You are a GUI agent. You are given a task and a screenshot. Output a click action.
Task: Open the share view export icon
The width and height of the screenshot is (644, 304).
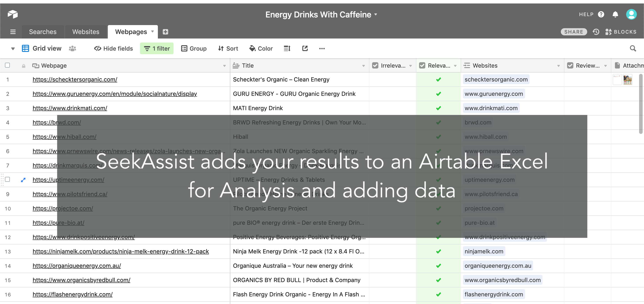[x=305, y=49]
